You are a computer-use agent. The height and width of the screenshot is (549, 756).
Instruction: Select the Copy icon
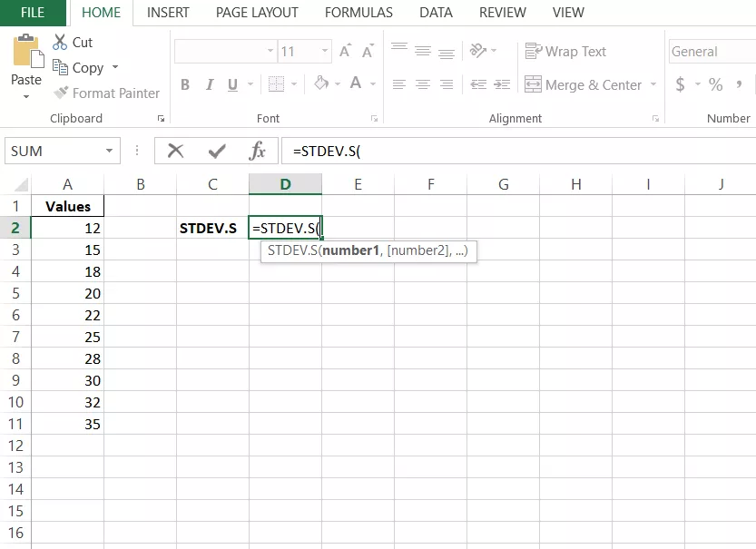click(61, 67)
